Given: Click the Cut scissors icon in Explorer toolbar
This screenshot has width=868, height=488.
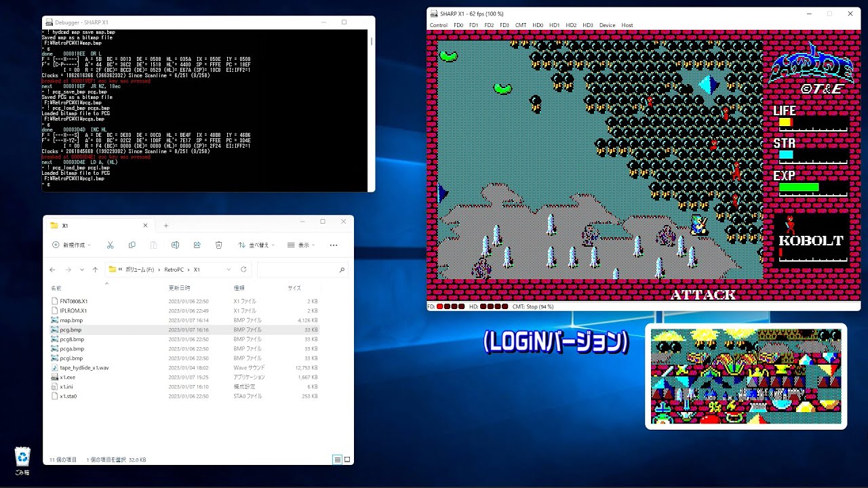Looking at the screenshot, I should click(112, 245).
